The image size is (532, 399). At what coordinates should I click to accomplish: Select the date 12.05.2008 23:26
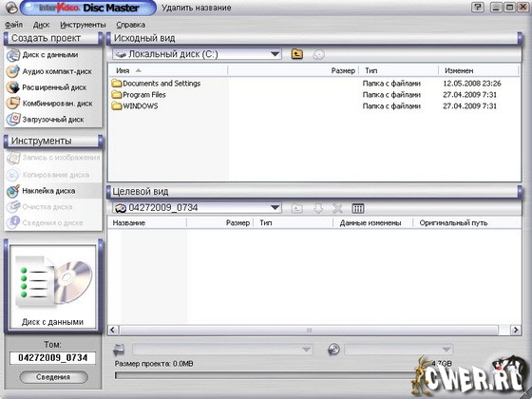coord(472,84)
